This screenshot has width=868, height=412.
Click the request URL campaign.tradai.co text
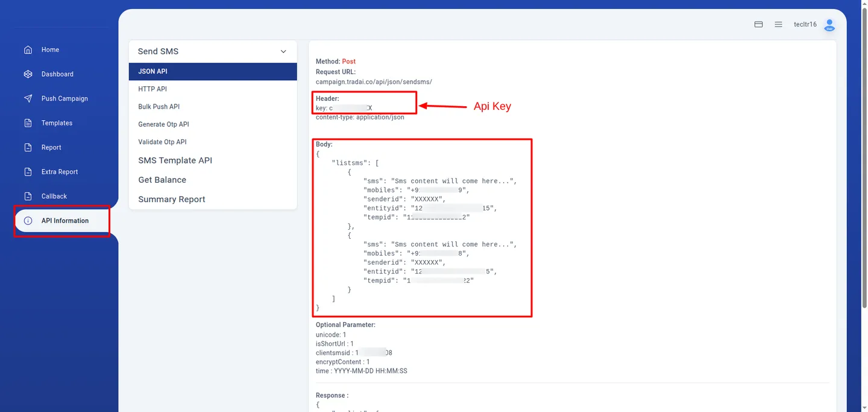374,81
